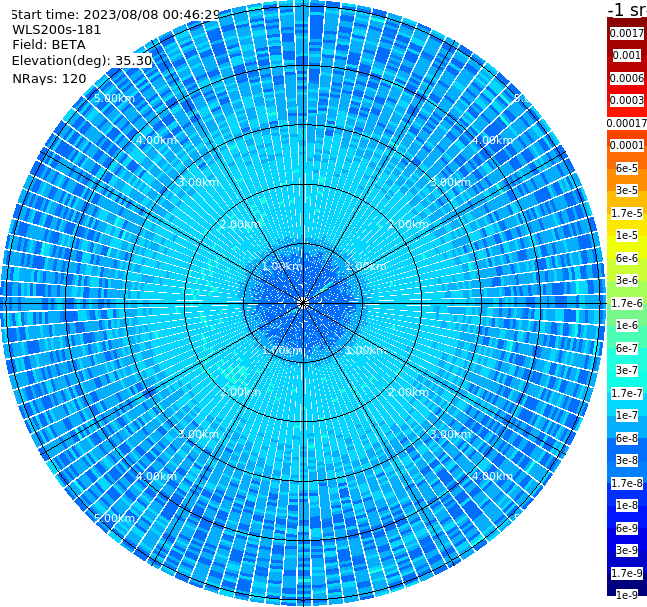
Task: Select the lower-right 1.00km range label
Action: [x=366, y=350]
